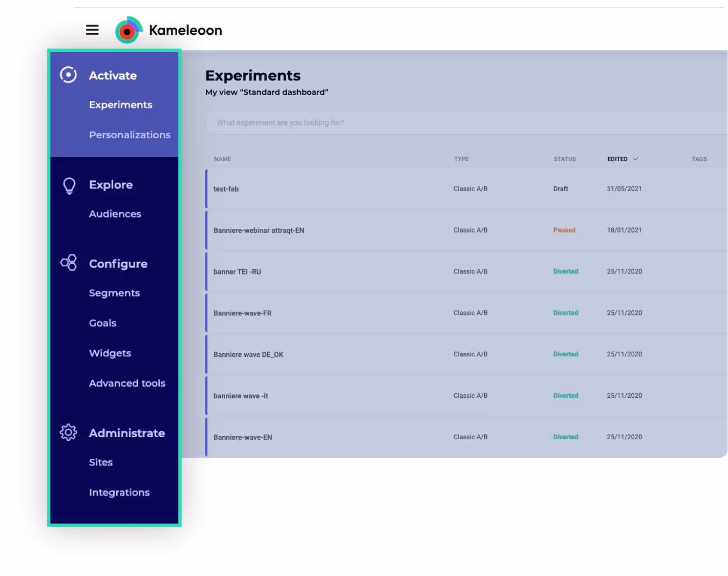The height and width of the screenshot is (576, 728).
Task: Open Advanced tools under Configure
Action: coord(127,383)
